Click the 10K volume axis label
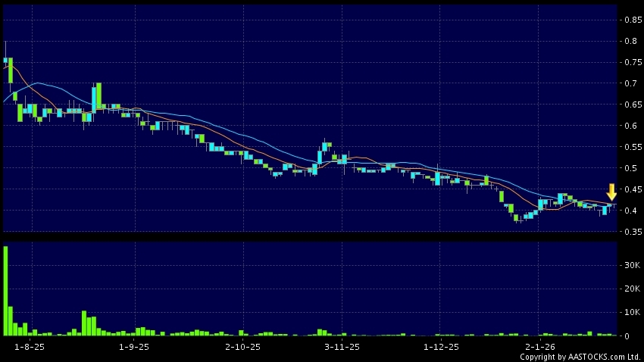This screenshot has width=644, height=362. tap(631, 312)
